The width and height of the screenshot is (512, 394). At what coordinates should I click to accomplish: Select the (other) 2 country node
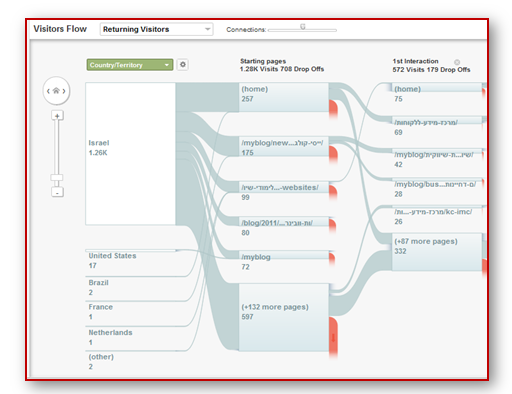130,361
